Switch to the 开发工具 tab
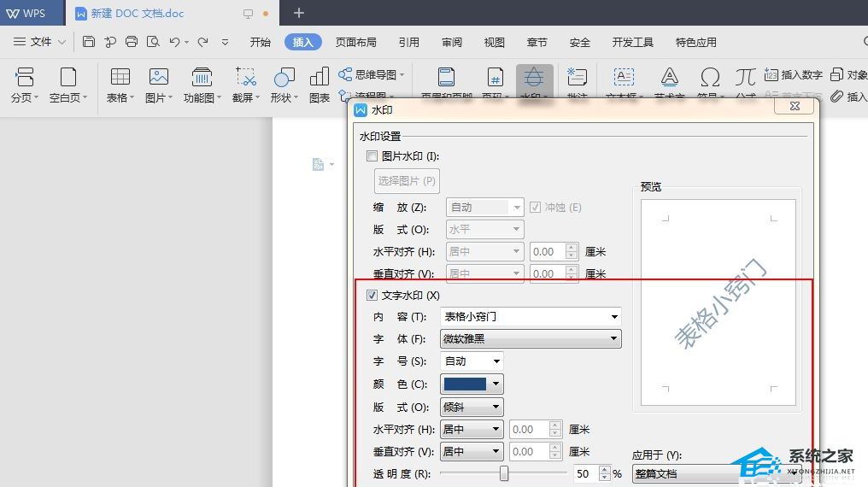The image size is (868, 487). coord(633,42)
